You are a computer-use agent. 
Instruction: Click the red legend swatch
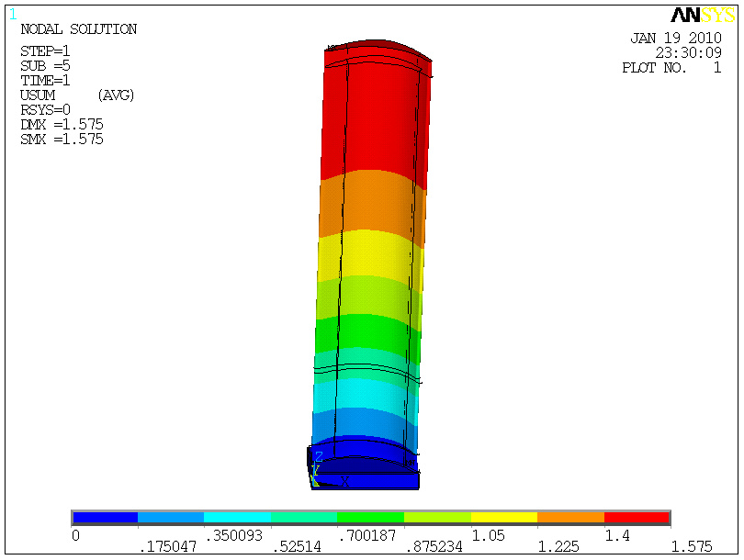pos(637,518)
